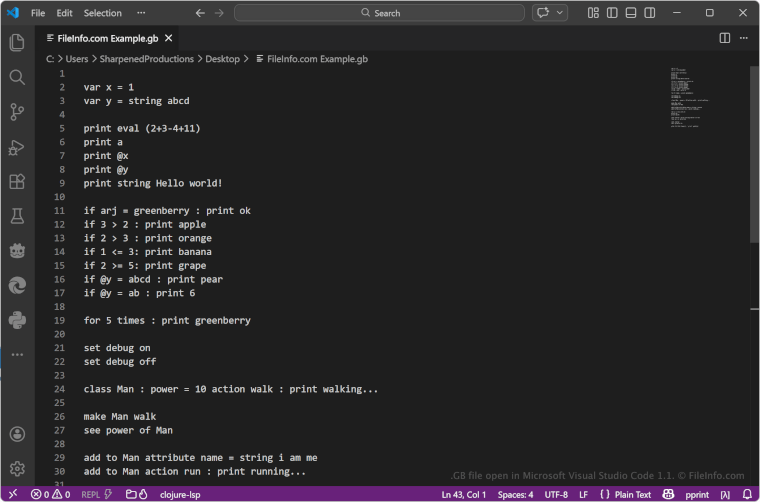Show errors and warnings problems count
Image resolution: width=760 pixels, height=502 pixels.
point(50,494)
